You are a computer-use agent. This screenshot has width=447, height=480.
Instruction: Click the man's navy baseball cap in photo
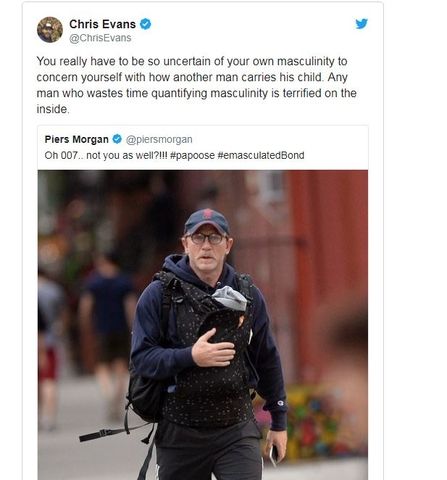pos(207,221)
